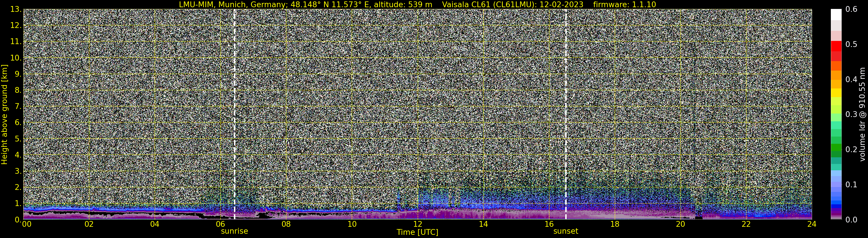Image resolution: width=868 pixels, height=238 pixels.
Task: Click the height axis tick "5."
Action: click(x=18, y=139)
